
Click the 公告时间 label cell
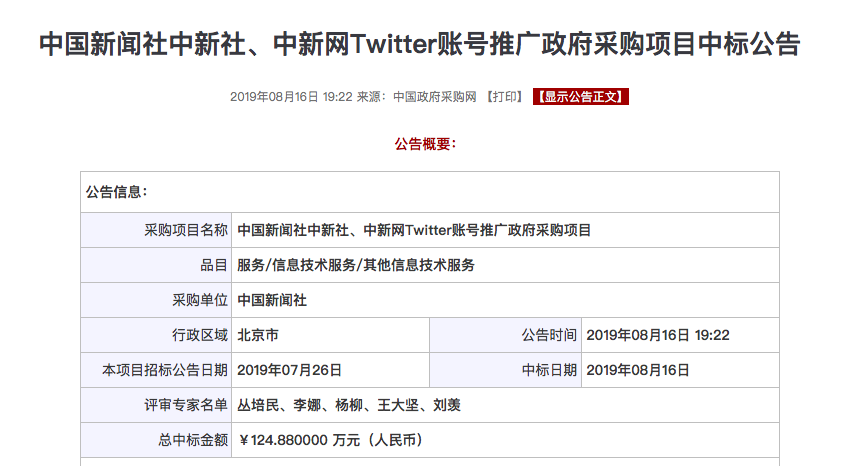pos(506,335)
